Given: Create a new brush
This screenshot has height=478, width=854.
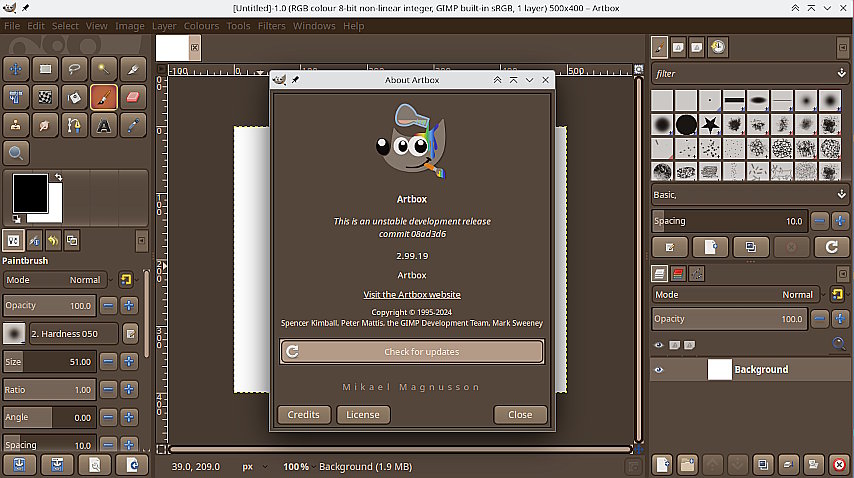Looking at the screenshot, I should [710, 247].
